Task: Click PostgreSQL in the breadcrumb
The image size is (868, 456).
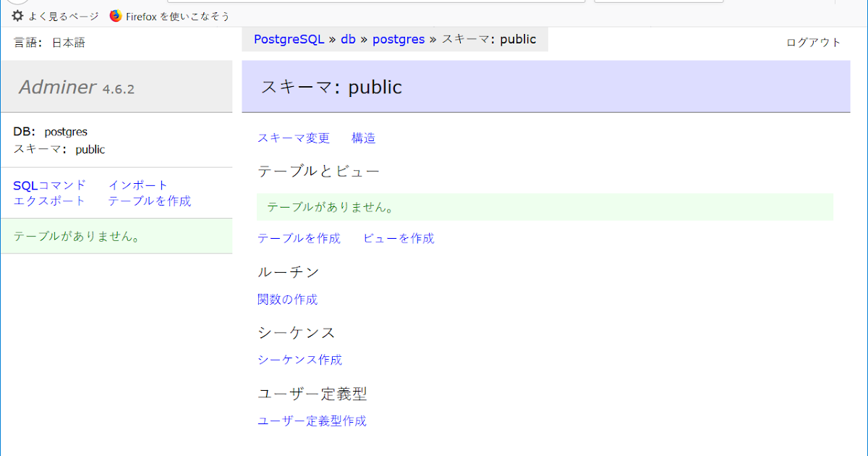Action: click(288, 39)
